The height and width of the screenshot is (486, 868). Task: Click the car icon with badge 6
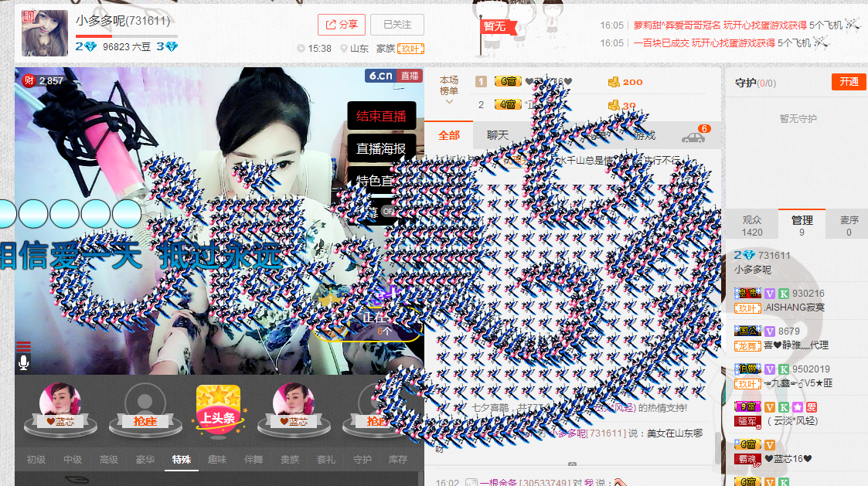(693, 138)
